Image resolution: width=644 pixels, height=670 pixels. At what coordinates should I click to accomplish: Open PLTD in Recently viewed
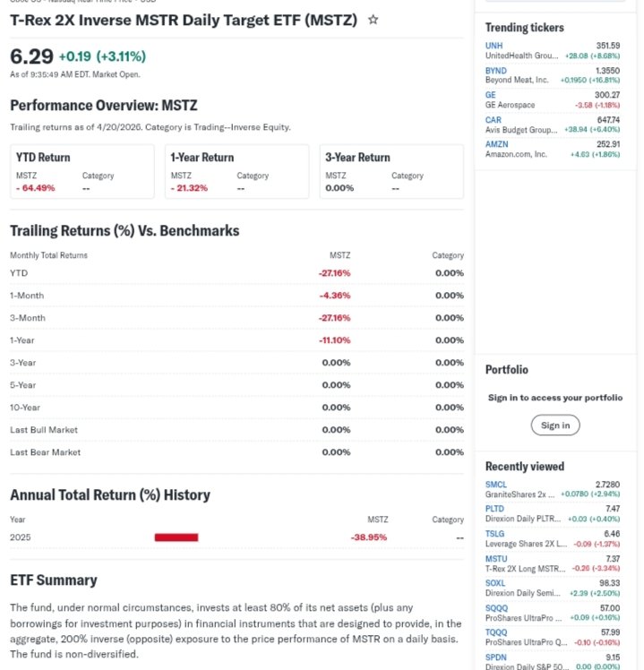(x=495, y=509)
